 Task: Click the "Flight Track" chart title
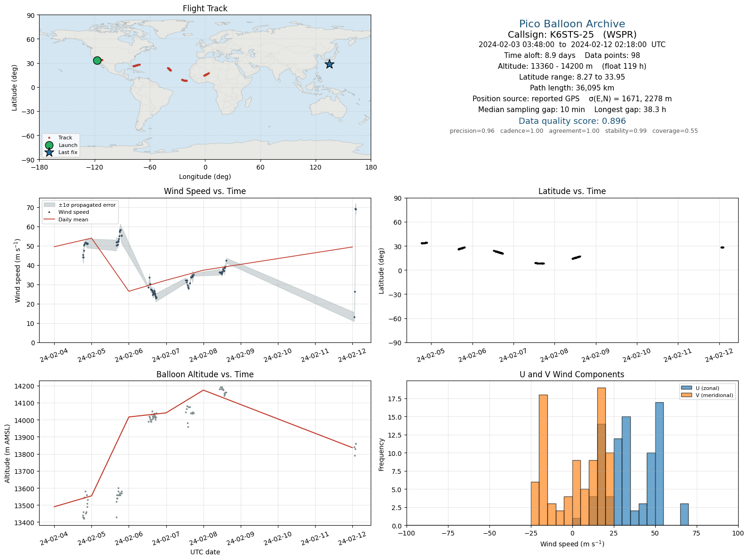(205, 8)
